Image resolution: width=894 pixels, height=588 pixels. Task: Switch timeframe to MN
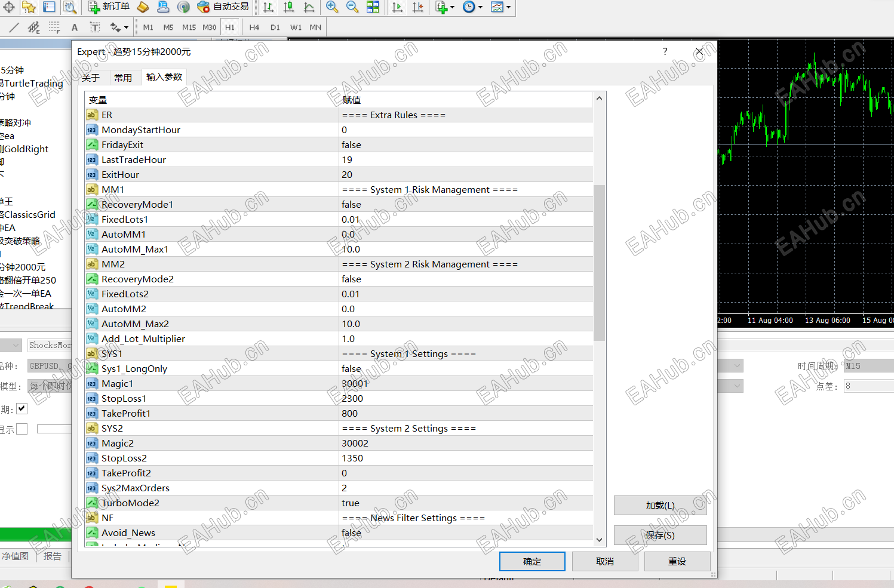[315, 27]
